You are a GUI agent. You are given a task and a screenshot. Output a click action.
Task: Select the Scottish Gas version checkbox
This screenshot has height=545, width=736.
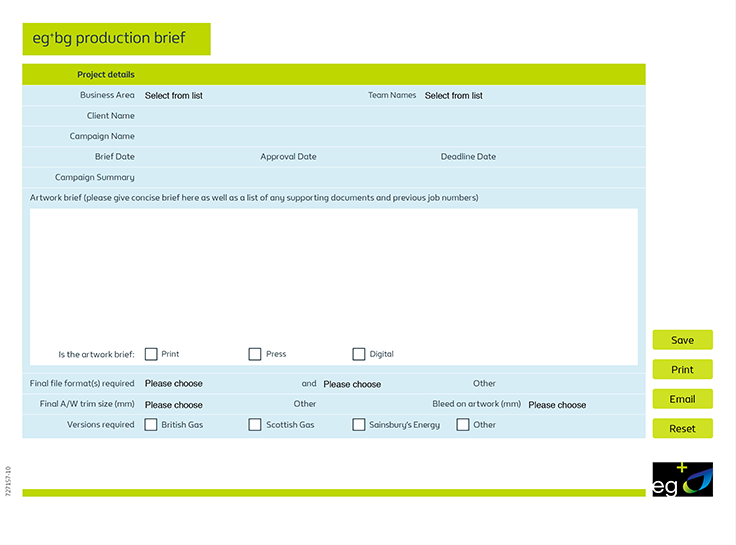(255, 425)
